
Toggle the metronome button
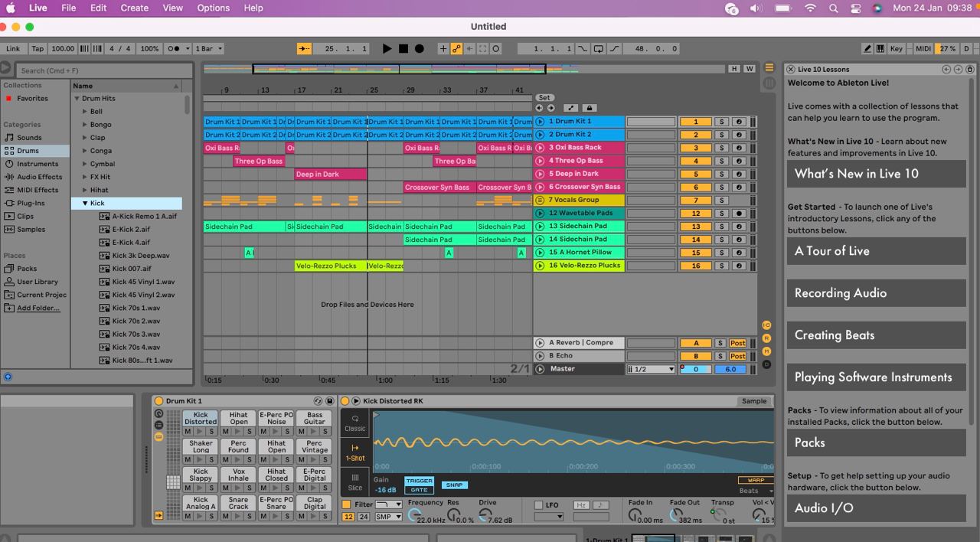pos(178,48)
